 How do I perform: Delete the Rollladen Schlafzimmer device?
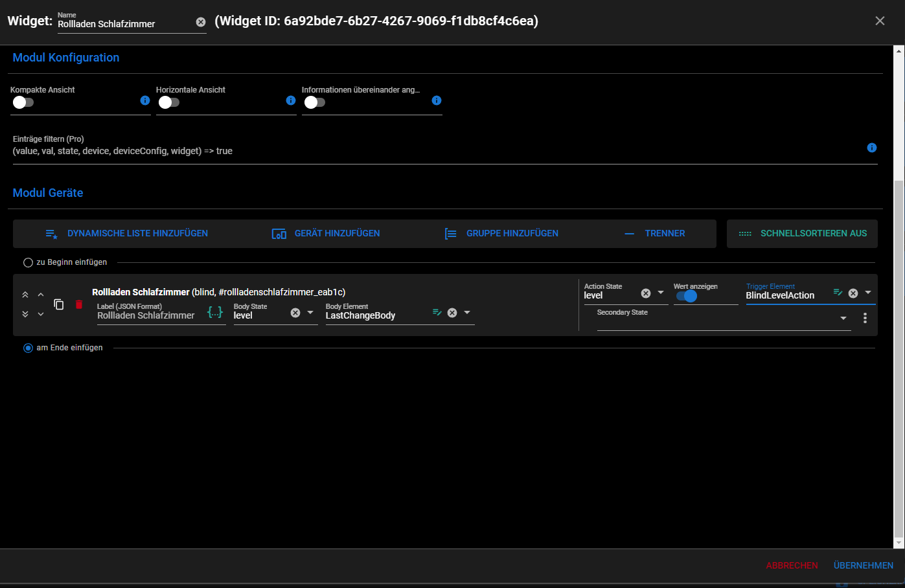pyautogui.click(x=79, y=304)
